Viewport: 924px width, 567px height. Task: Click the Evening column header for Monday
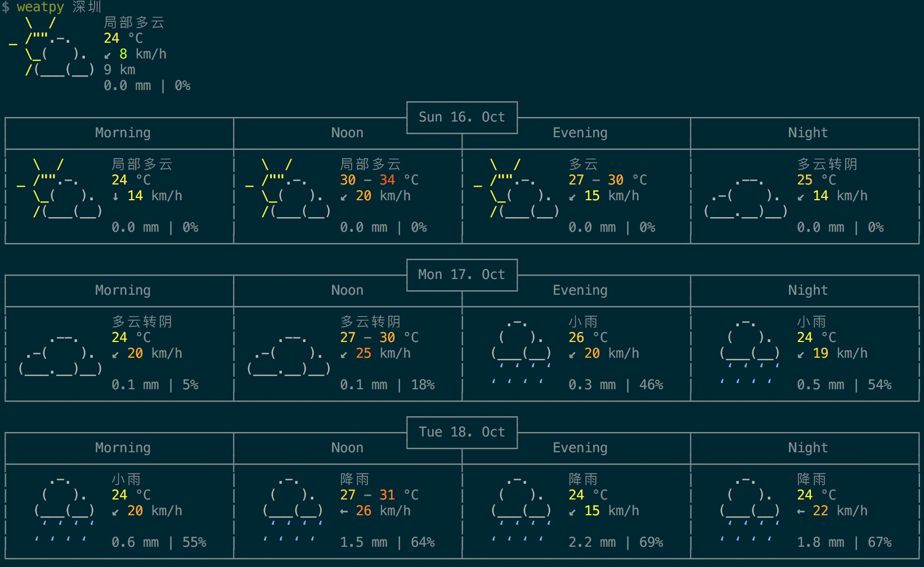[580, 290]
